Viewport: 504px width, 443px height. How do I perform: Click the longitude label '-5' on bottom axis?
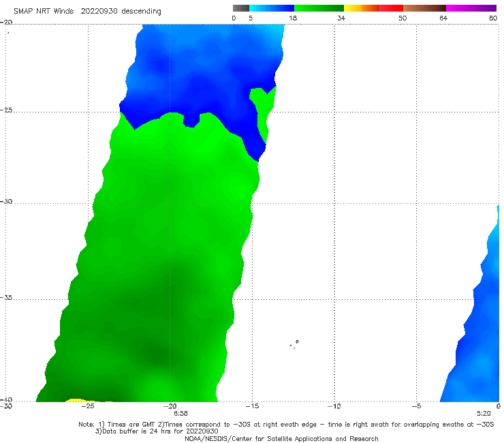click(x=416, y=406)
